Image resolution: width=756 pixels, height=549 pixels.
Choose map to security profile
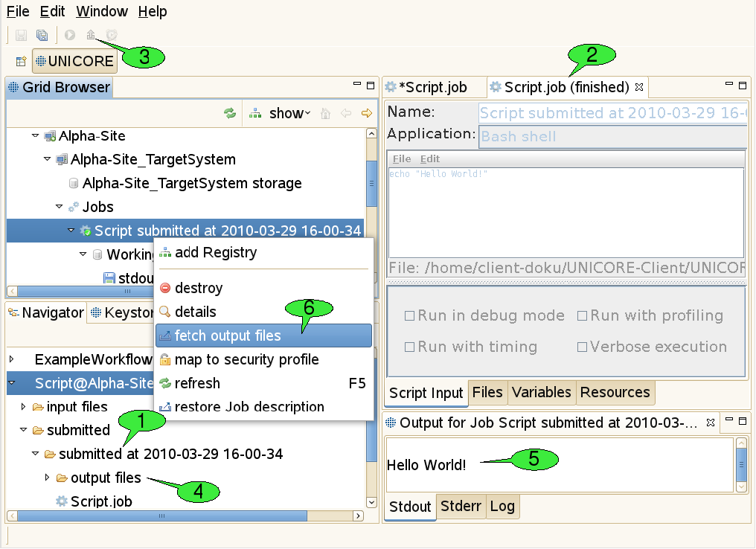click(x=263, y=359)
